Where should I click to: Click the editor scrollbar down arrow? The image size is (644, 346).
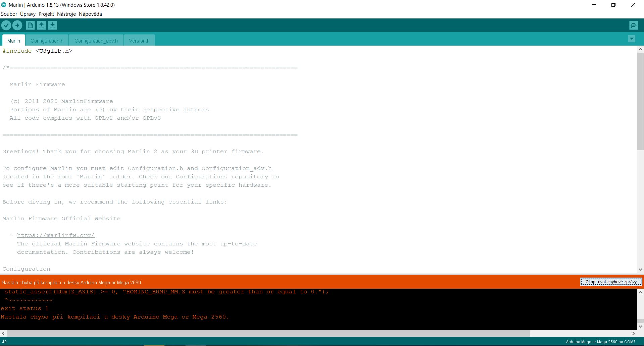640,269
